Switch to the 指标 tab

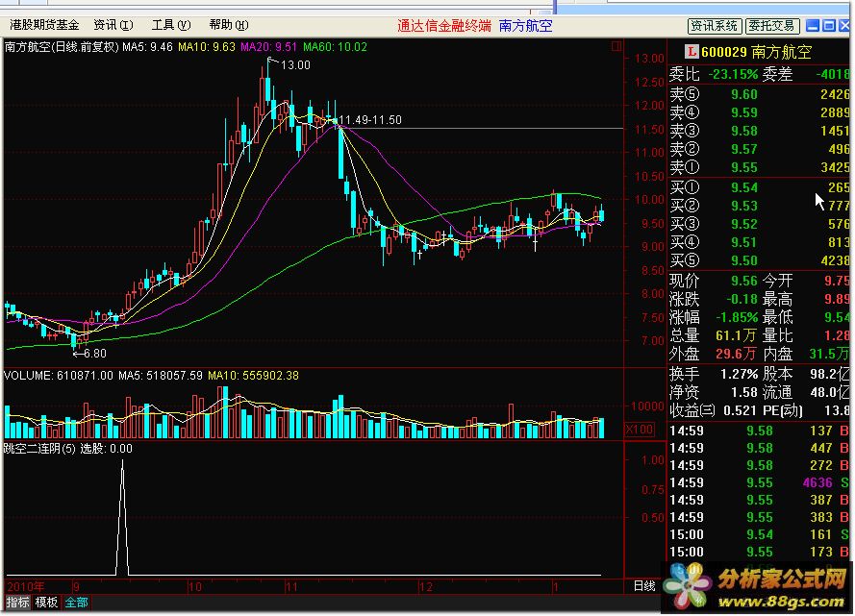tap(17, 603)
